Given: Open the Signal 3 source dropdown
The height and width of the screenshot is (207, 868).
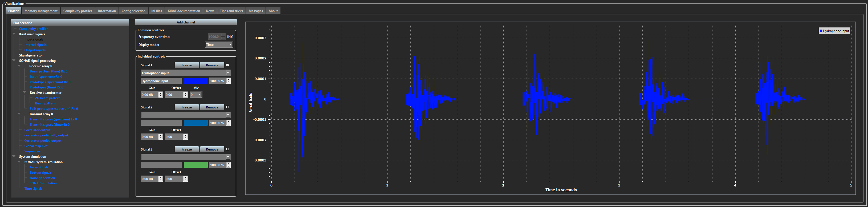Looking at the screenshot, I should click(x=186, y=157).
